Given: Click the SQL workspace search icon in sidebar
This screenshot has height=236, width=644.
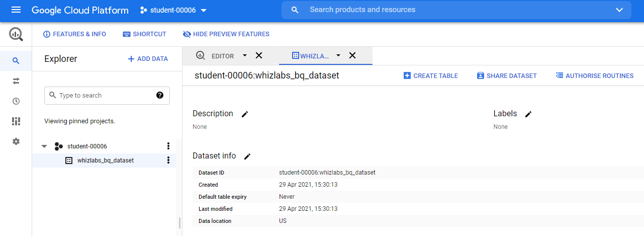Looking at the screenshot, I should click(16, 61).
